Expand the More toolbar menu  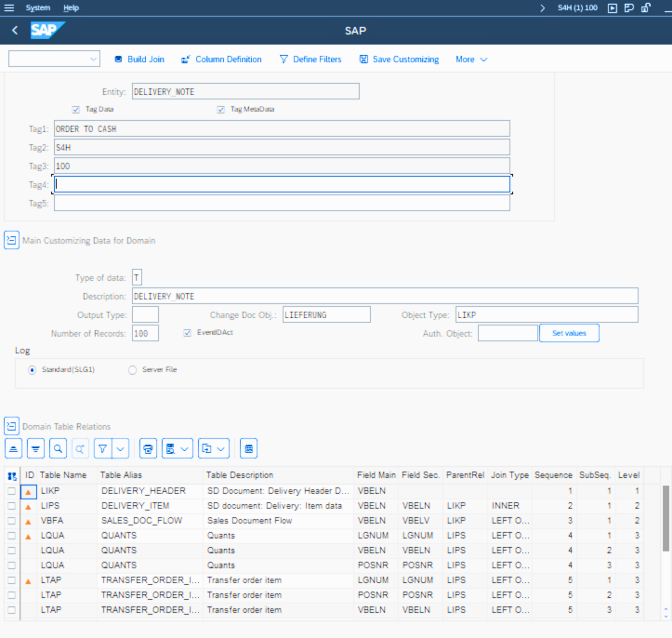[x=471, y=59]
